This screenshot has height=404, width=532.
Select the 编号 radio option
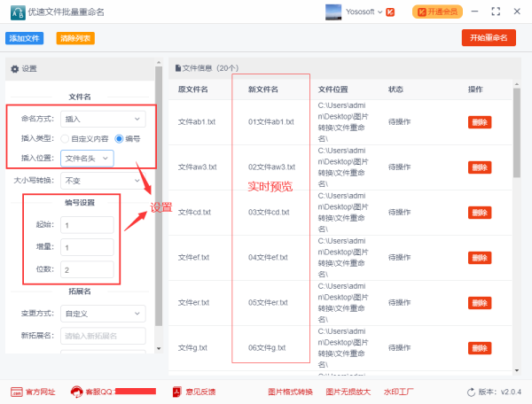point(118,138)
